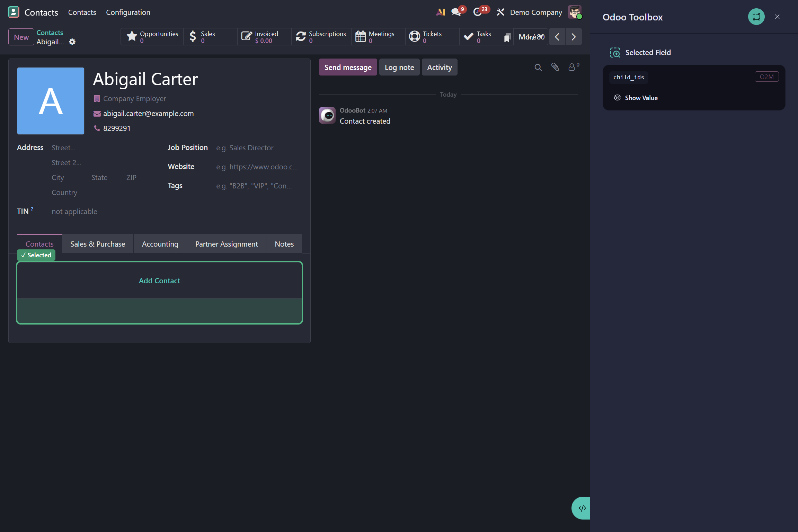
Task: Switch to the Sales & Purchase tab
Action: [x=97, y=244]
